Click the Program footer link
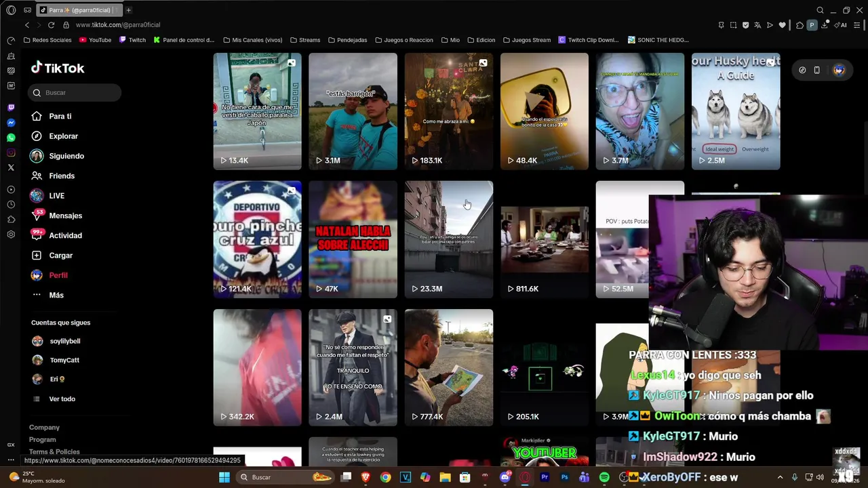Screen dimensions: 868x488 pos(42,440)
